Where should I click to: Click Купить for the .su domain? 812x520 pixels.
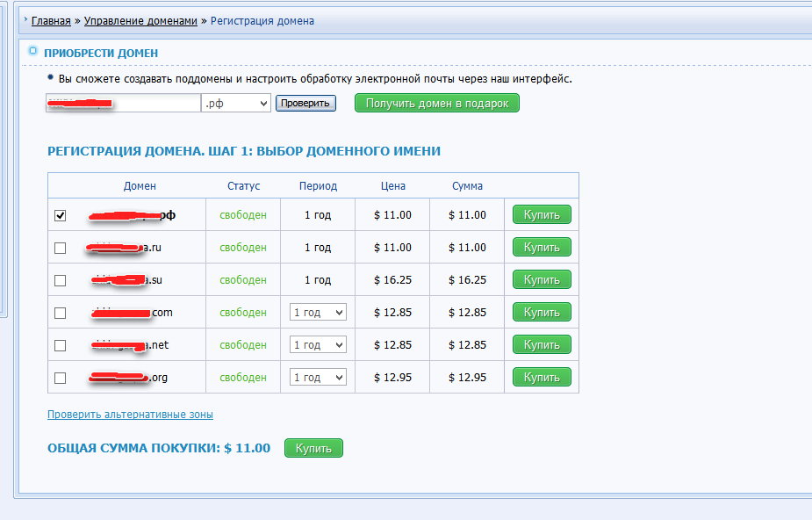[x=542, y=279]
